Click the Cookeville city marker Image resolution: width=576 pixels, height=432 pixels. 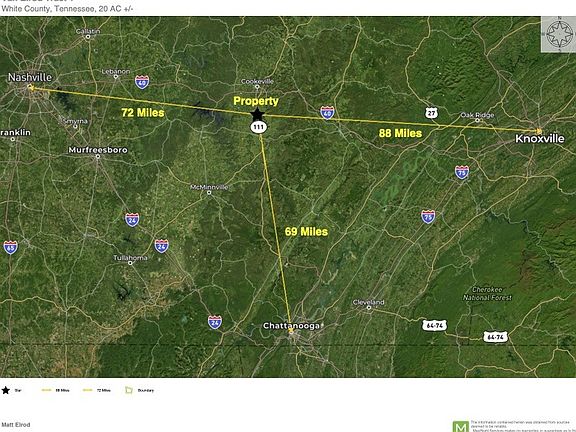[x=257, y=87]
